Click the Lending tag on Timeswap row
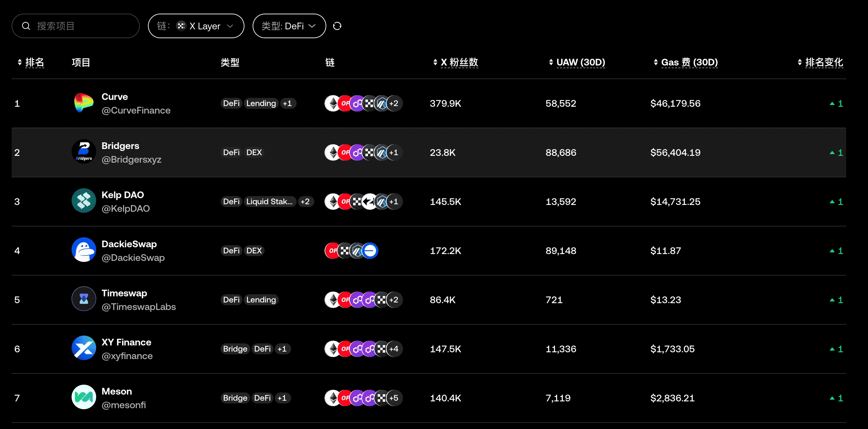Screen dimensions: 868x429 (x=261, y=300)
